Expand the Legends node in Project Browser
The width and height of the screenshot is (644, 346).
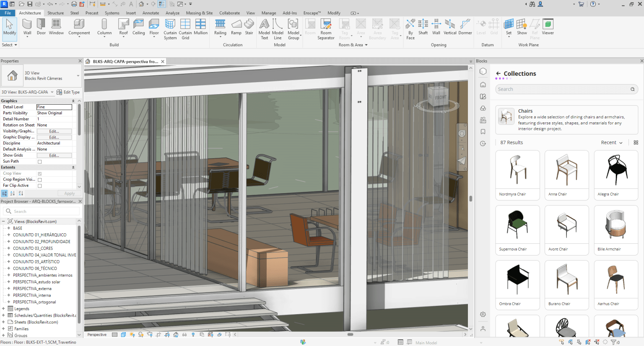click(x=3, y=309)
